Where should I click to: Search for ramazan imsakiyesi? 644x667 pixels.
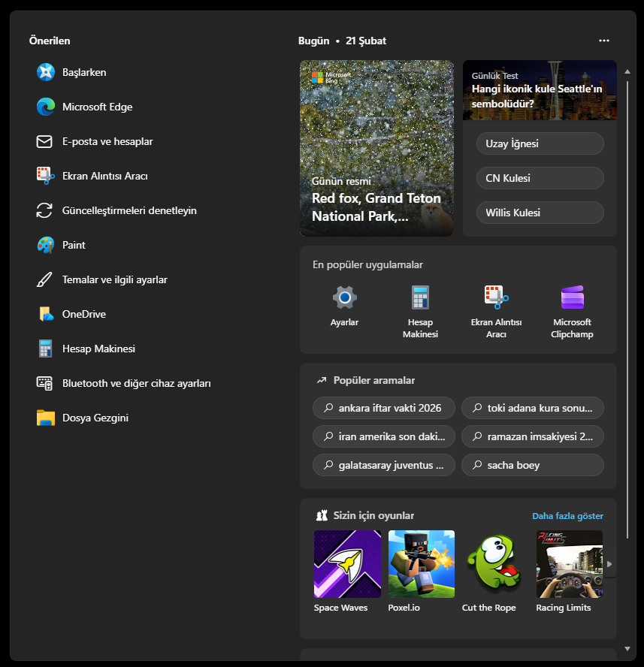point(533,436)
